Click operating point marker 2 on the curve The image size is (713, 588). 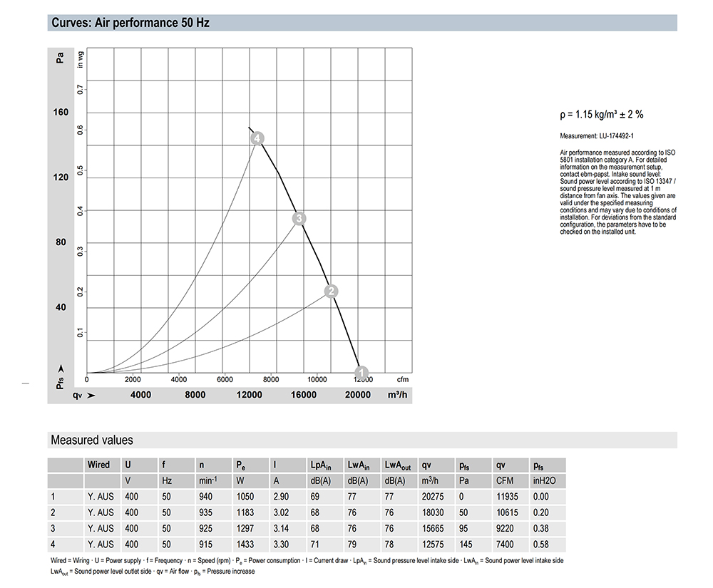point(331,291)
